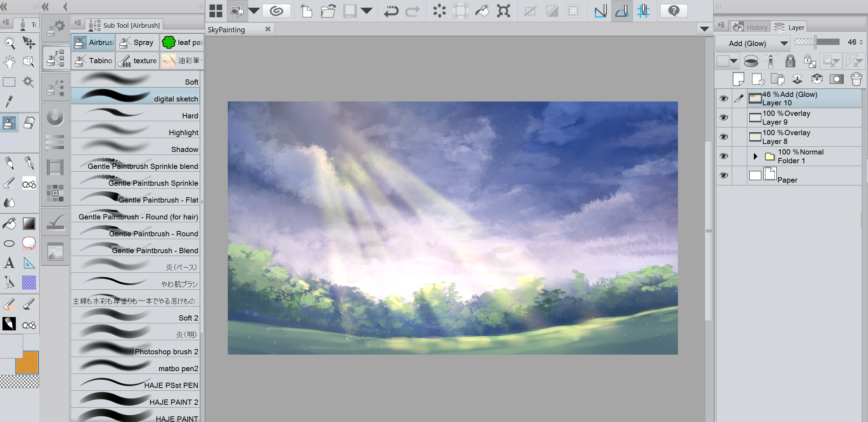Pick the Text tool
The width and height of the screenshot is (868, 422).
[9, 263]
